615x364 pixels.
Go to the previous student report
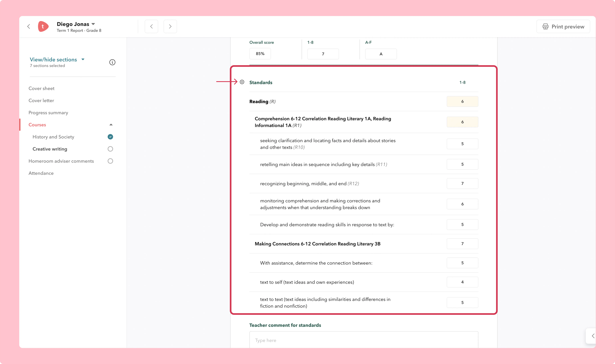(151, 26)
